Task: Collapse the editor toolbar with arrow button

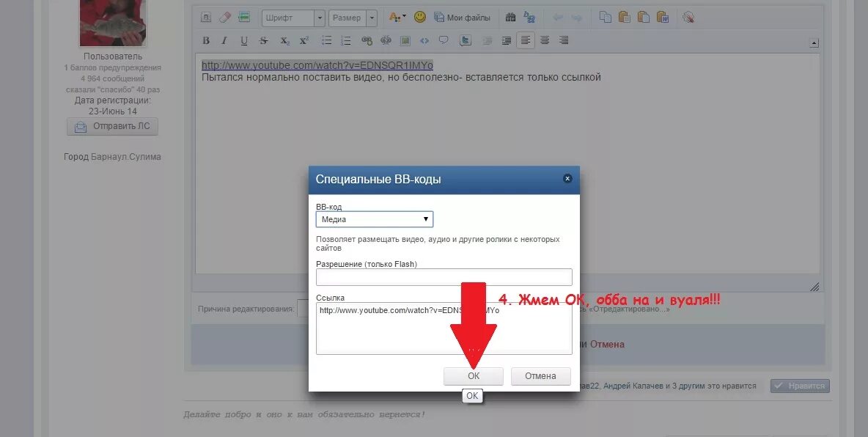Action: point(814,43)
